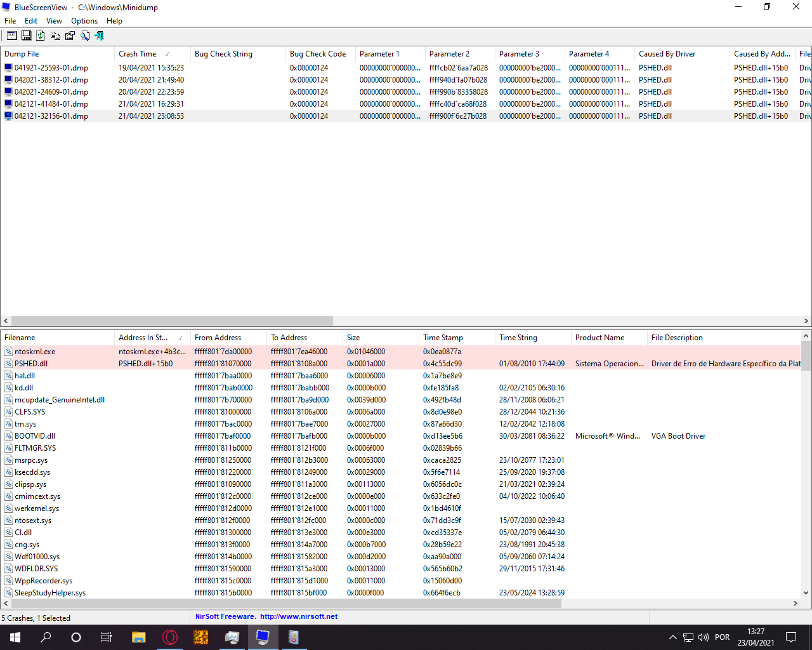Select crash row 042021-24609-01.dmp
Image resolution: width=812 pixels, height=650 pixels.
coord(406,91)
